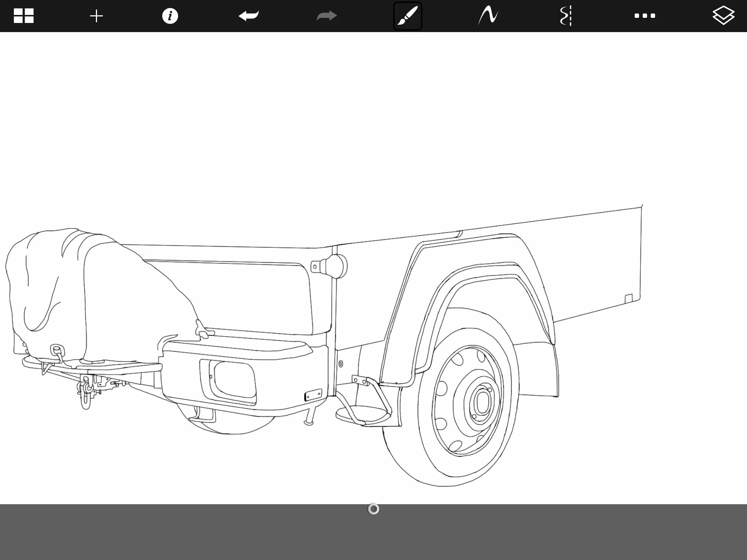This screenshot has height=560, width=747.
Task: Tap the small reflector plate on the bumper
Action: pos(313,395)
